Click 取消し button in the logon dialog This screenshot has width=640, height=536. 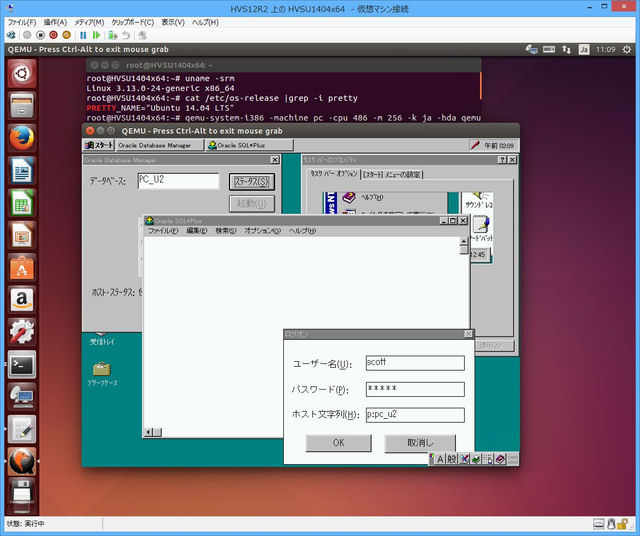click(420, 443)
